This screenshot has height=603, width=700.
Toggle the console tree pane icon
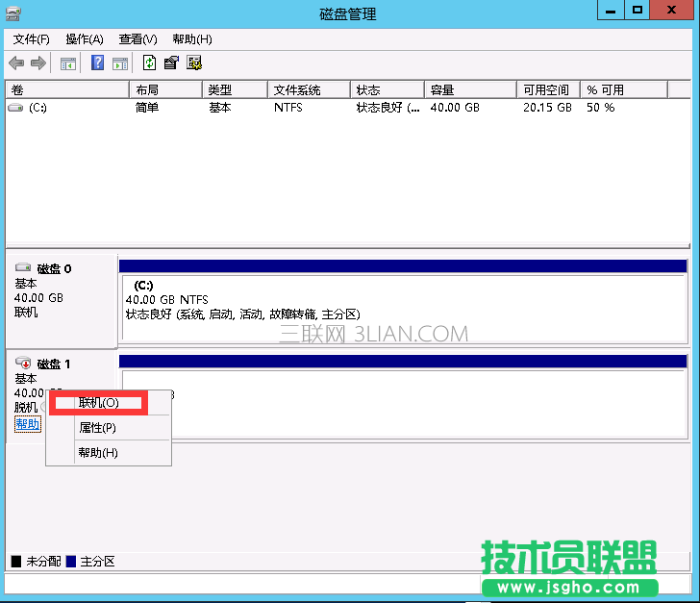(68, 63)
